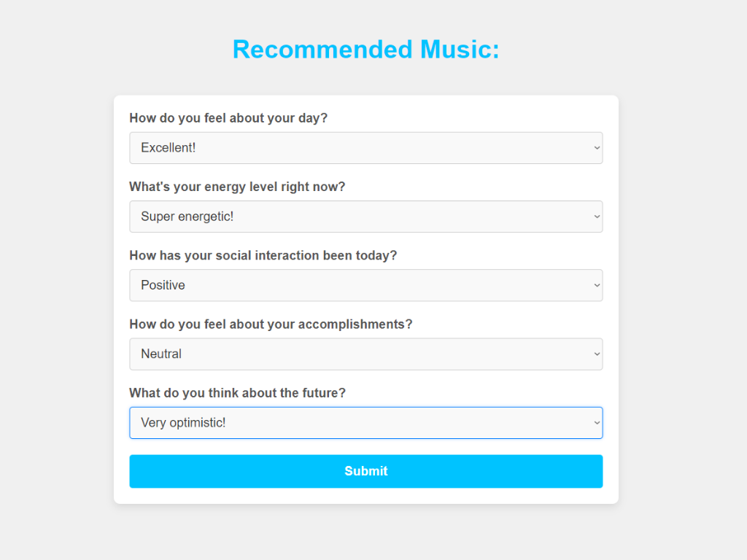
Task: Click the 'What's your energy level right now?' label
Action: point(237,187)
